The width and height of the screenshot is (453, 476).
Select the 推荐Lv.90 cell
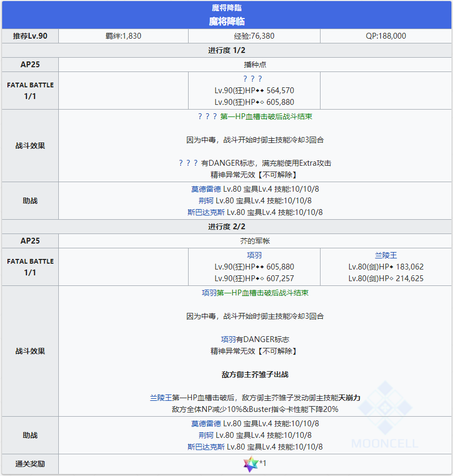point(30,36)
